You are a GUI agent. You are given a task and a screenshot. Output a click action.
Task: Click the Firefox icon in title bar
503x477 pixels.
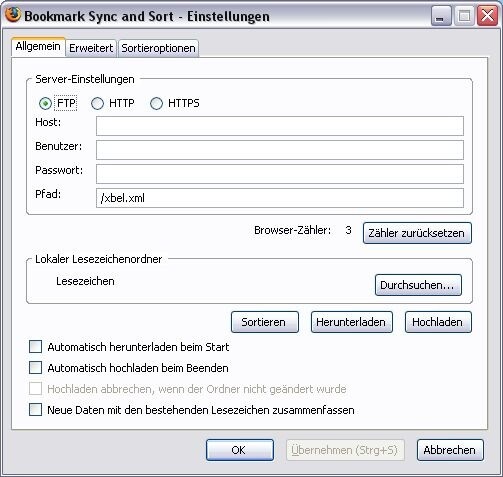13,15
